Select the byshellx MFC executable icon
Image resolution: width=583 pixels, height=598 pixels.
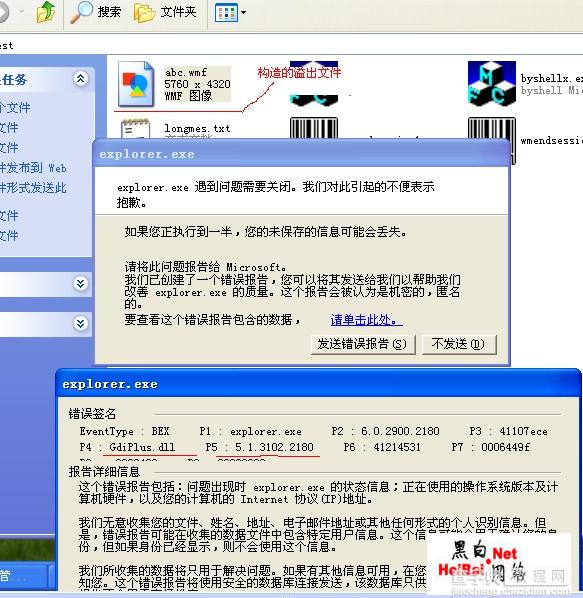click(492, 83)
